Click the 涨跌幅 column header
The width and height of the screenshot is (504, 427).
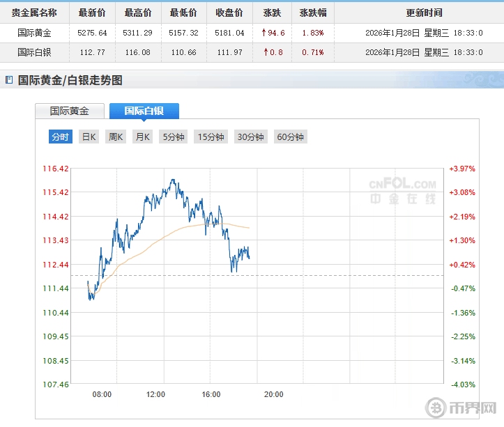pyautogui.click(x=312, y=13)
